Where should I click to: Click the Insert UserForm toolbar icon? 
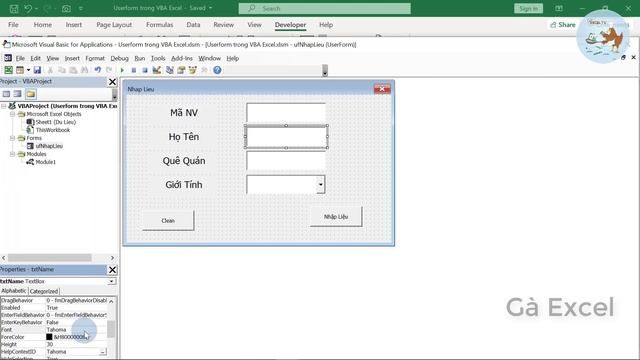[x=20, y=70]
